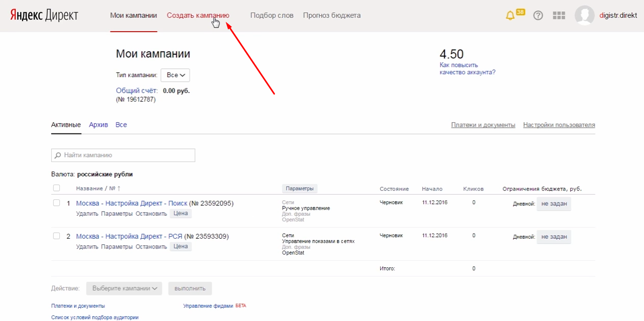The width and height of the screenshot is (644, 321).
Task: Click "Остановить" for the Поиск campaign
Action: [151, 214]
